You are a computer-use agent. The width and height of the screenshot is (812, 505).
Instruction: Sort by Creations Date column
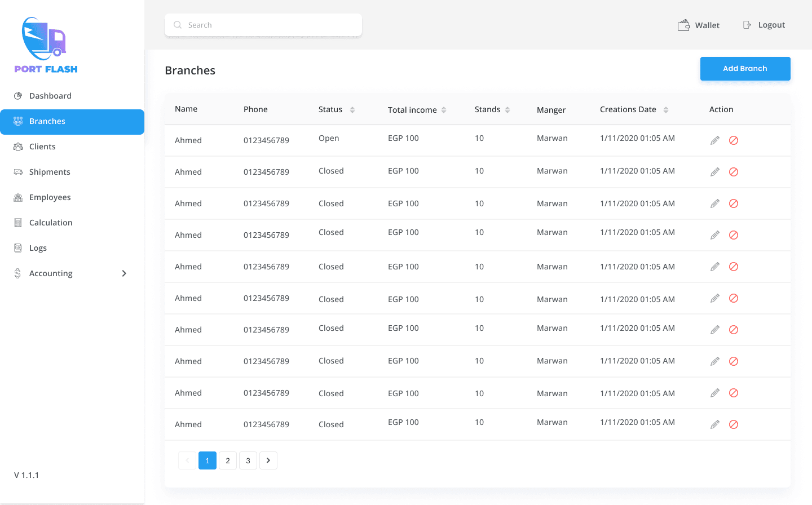click(666, 110)
